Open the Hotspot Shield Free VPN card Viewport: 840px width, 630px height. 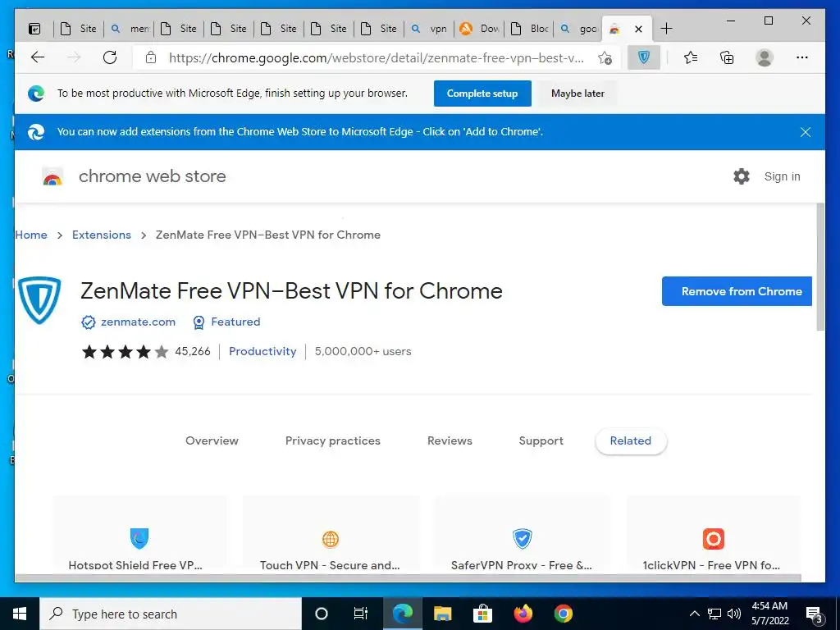click(139, 534)
